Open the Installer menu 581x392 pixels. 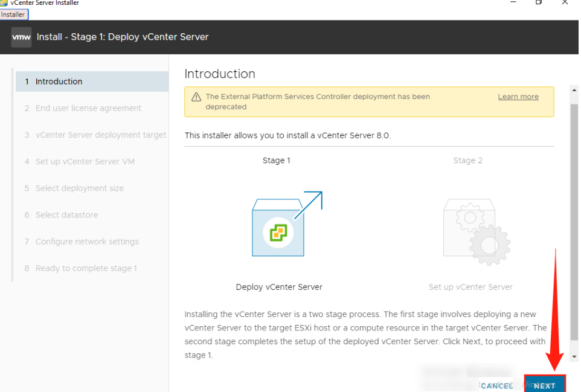[13, 14]
